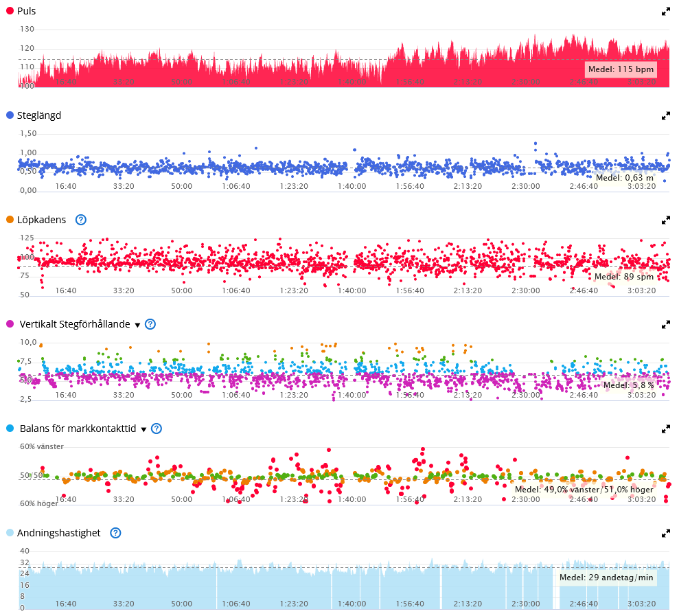Click the magenta Vertikalt Stegförhållande legend dot

pos(10,324)
